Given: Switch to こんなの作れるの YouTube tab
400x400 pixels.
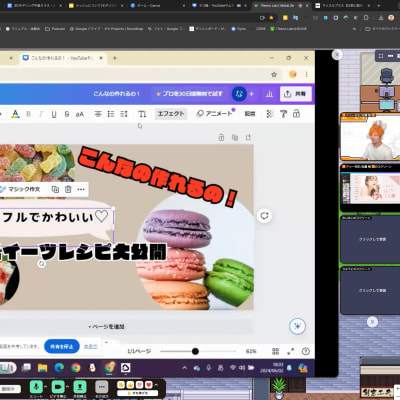Looking at the screenshot, I should click(x=62, y=58).
